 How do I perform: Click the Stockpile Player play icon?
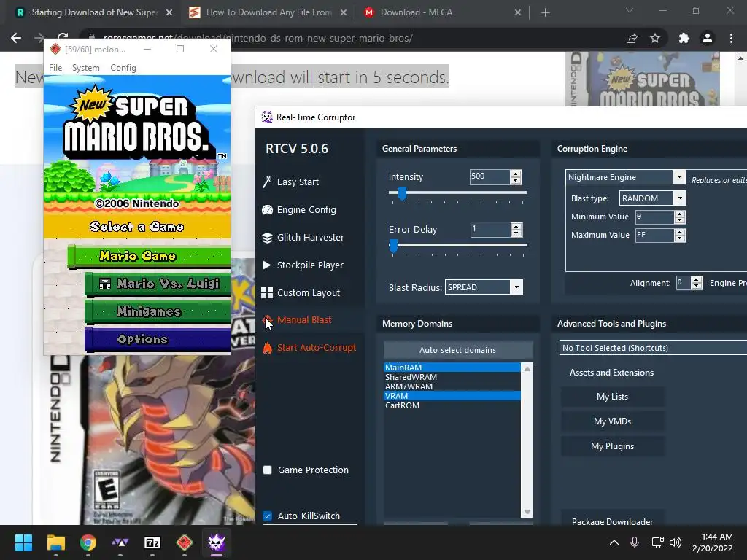[x=267, y=265]
